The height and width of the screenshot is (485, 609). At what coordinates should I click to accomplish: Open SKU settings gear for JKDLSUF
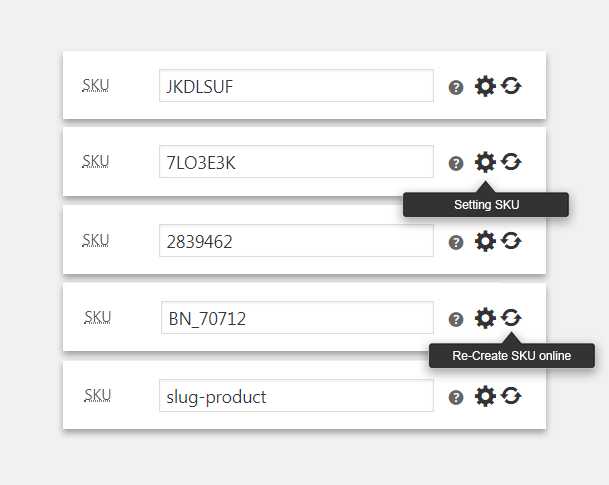485,86
